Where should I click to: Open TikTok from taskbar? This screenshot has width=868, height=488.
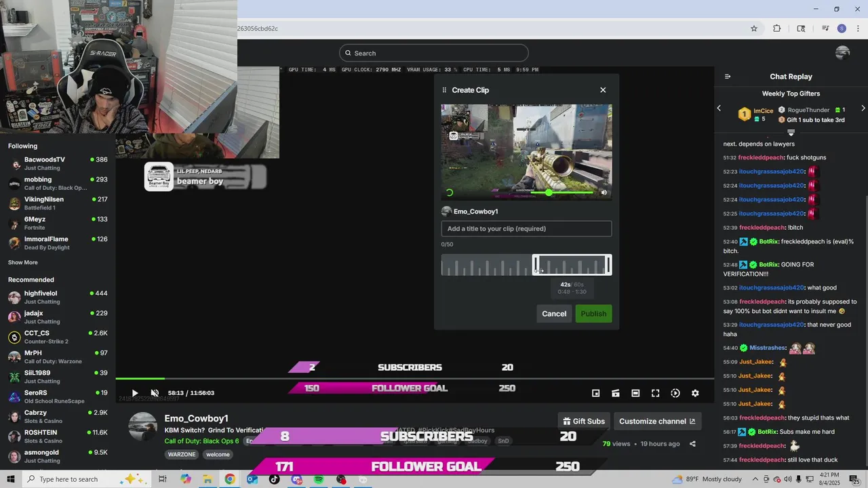[x=274, y=479]
